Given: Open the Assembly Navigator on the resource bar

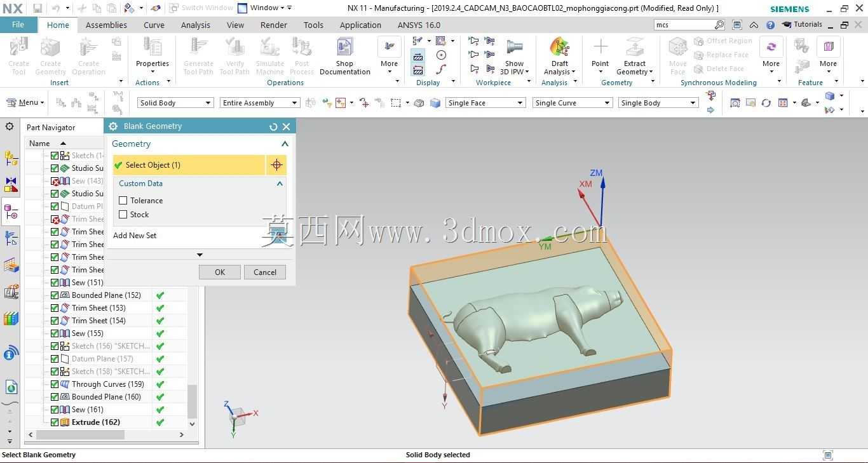Looking at the screenshot, I should coord(11,158).
